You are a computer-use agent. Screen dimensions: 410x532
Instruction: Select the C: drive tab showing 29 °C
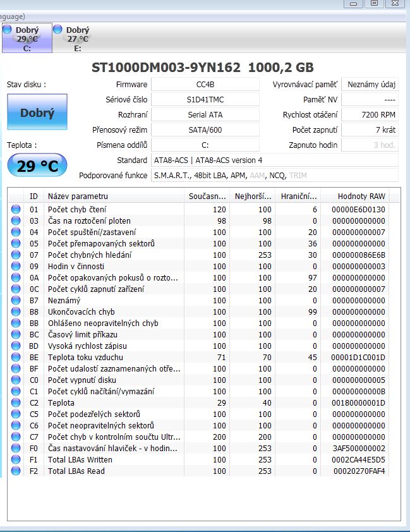coord(27,38)
